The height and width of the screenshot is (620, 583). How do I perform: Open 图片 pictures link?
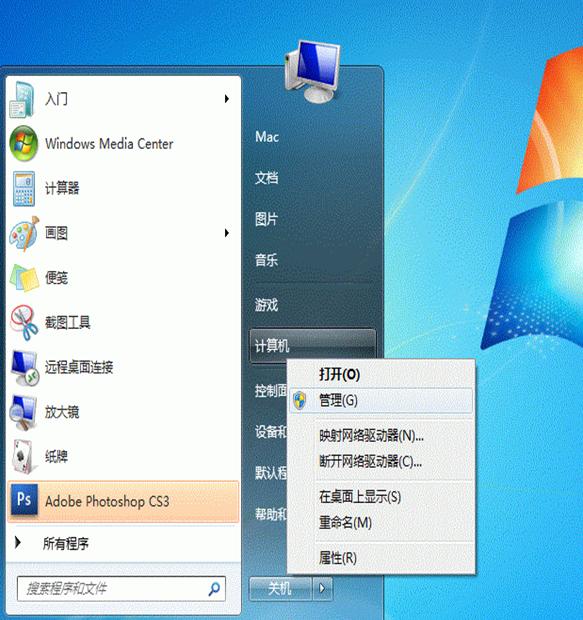click(266, 219)
